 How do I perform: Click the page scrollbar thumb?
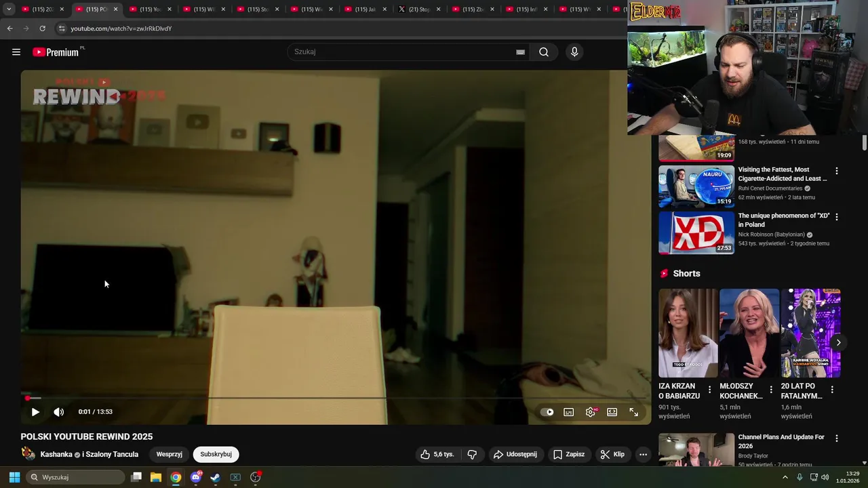pos(864,143)
